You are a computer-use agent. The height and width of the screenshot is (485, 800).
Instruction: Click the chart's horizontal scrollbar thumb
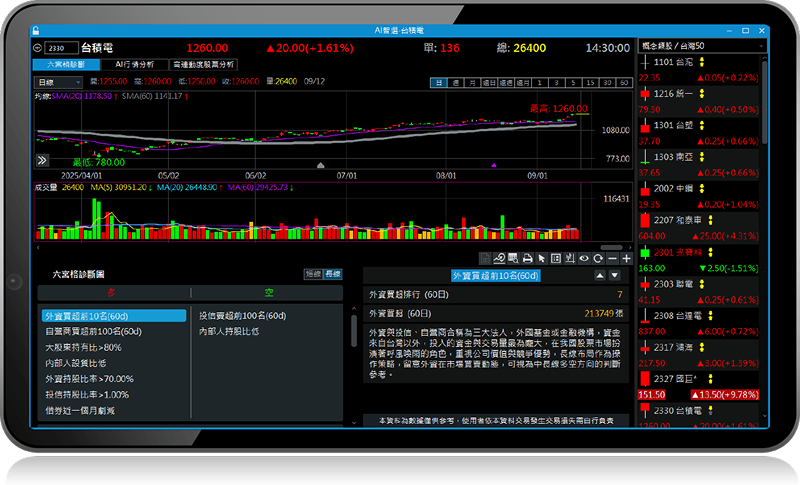(x=611, y=247)
